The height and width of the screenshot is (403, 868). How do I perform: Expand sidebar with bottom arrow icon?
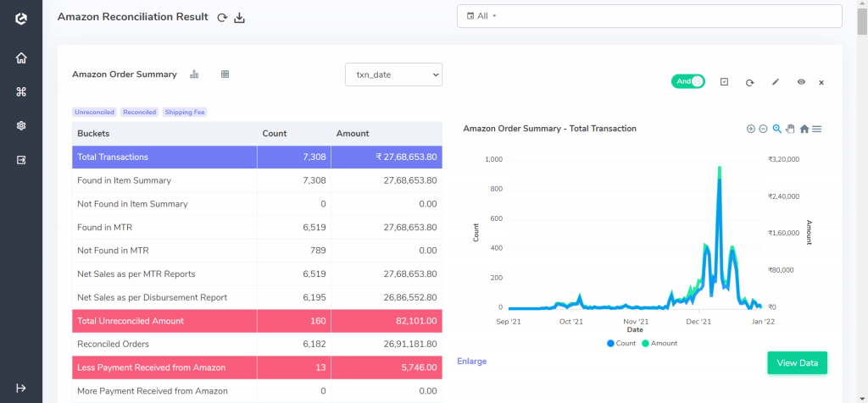pyautogui.click(x=21, y=388)
